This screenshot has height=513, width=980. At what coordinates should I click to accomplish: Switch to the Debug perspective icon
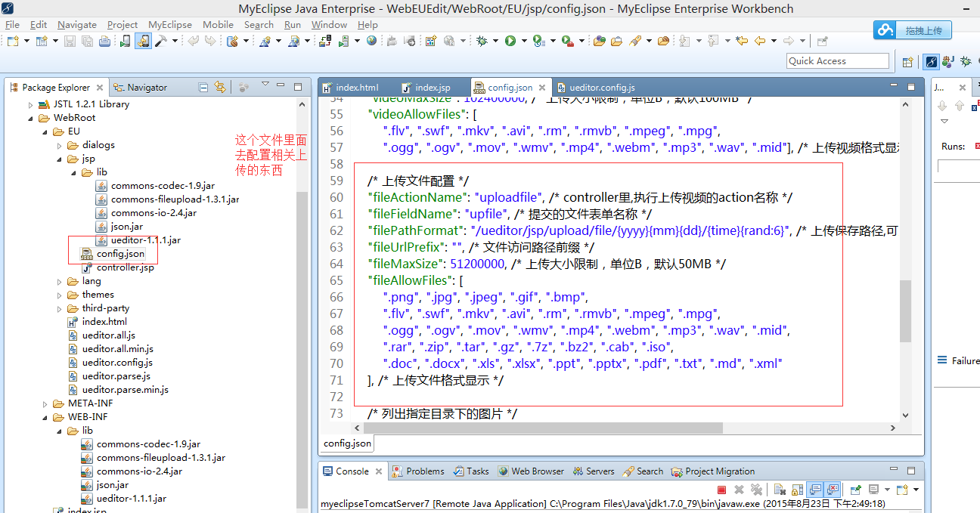[966, 62]
